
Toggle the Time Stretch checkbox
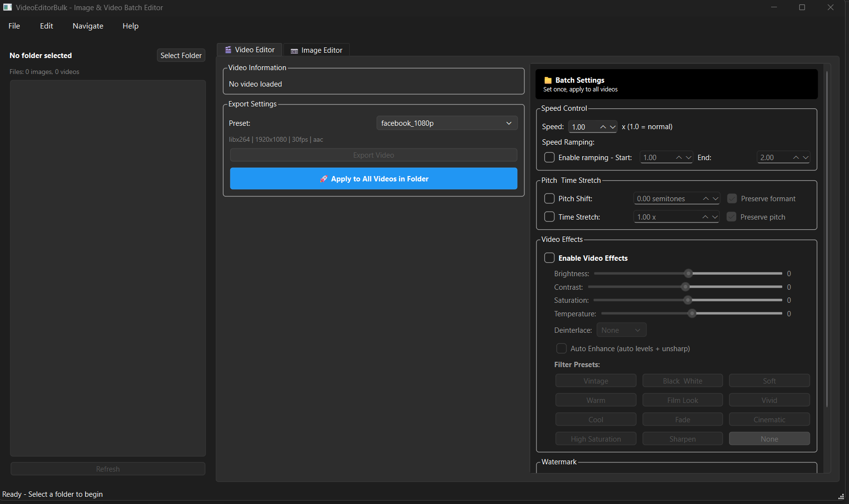[x=550, y=217]
